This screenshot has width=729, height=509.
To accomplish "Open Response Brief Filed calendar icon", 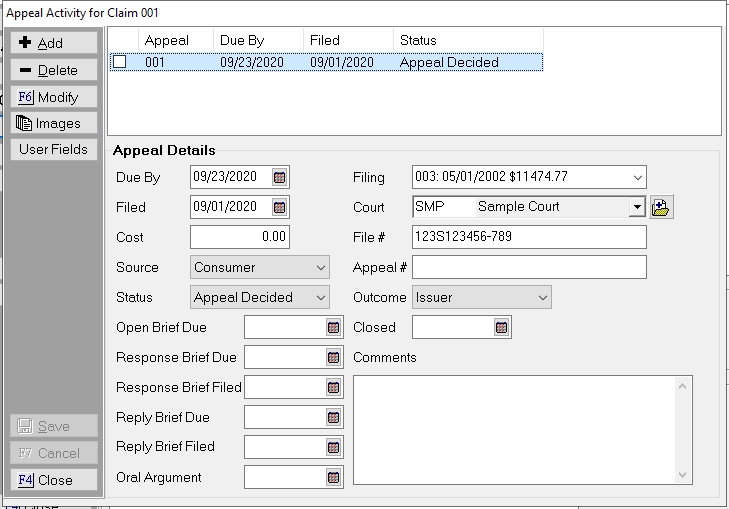I will [333, 387].
